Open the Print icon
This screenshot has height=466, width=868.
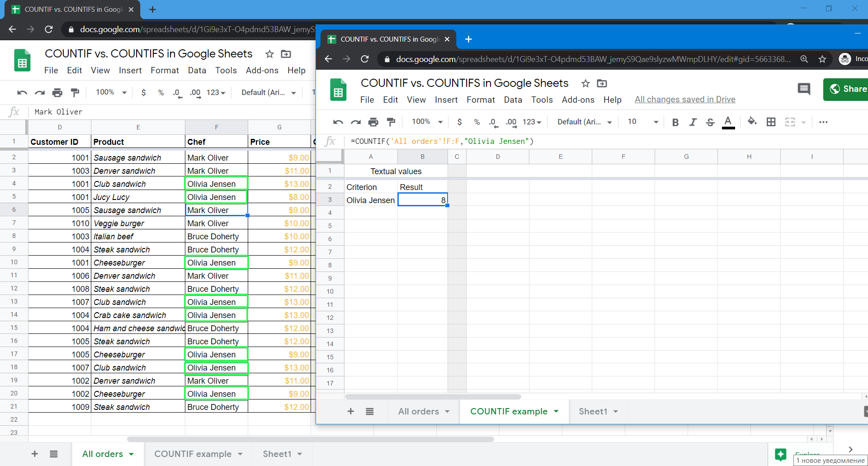tap(373, 122)
